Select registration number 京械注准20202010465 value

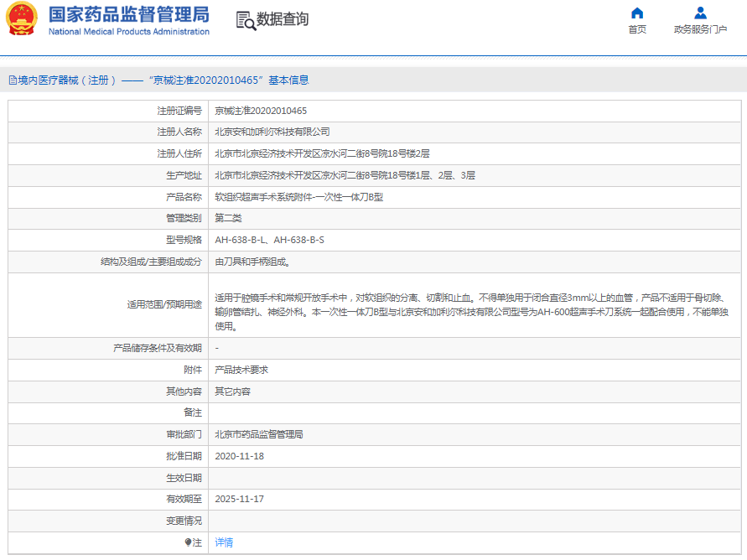[261, 111]
